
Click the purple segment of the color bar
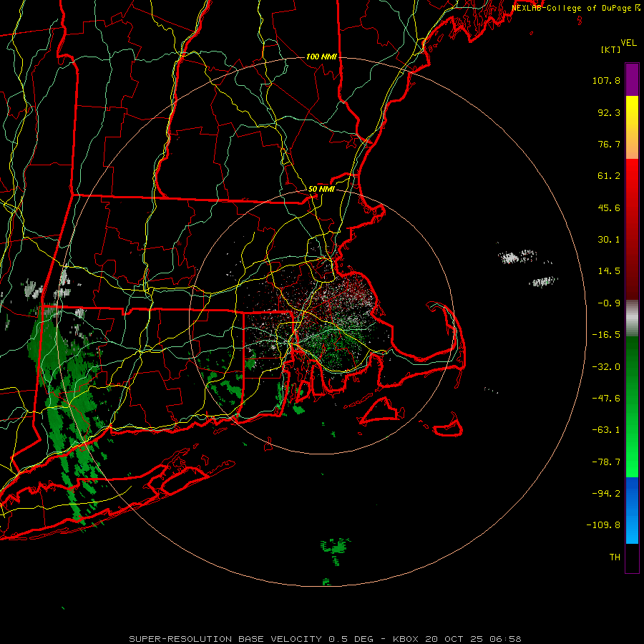click(x=632, y=79)
